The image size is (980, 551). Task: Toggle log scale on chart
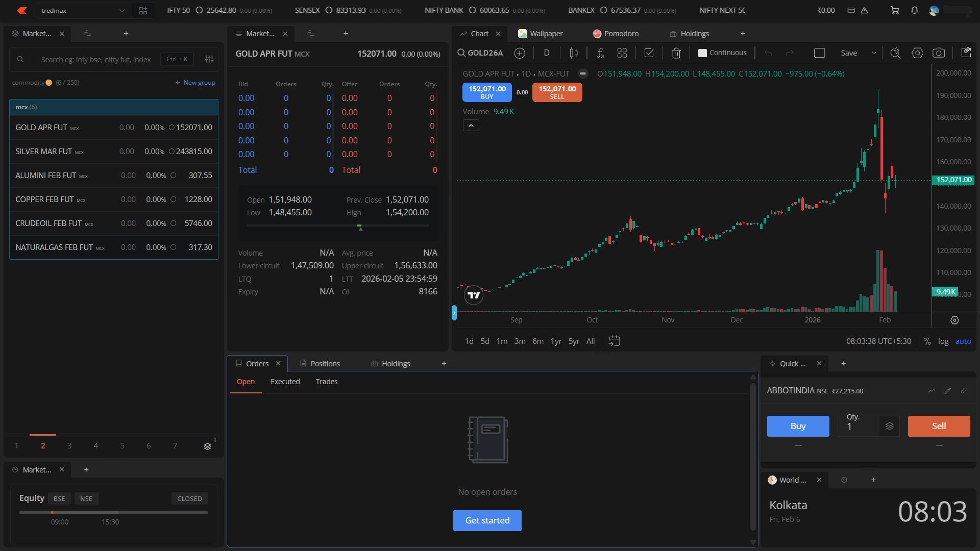pos(943,341)
